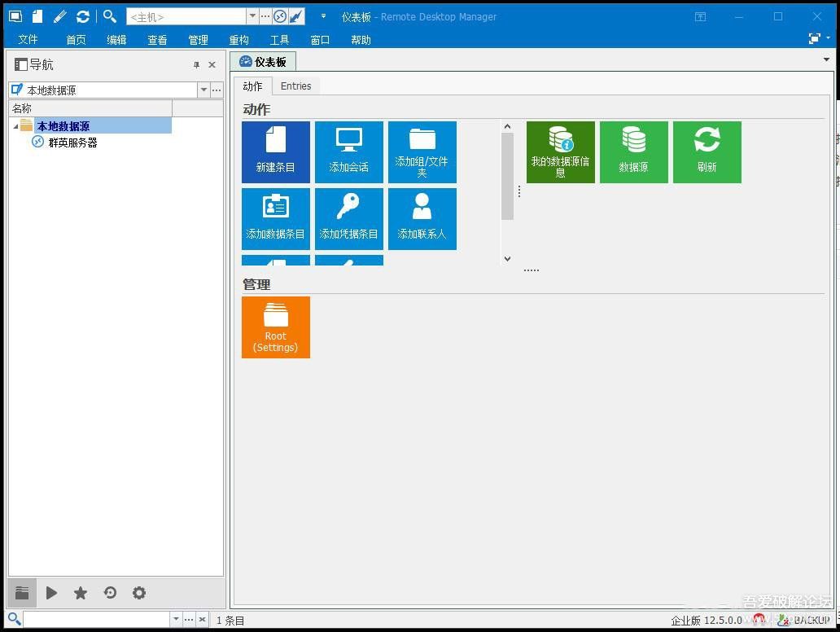Image resolution: width=840 pixels, height=632 pixels.
Task: Open the 文件 menu
Action: tap(28, 40)
